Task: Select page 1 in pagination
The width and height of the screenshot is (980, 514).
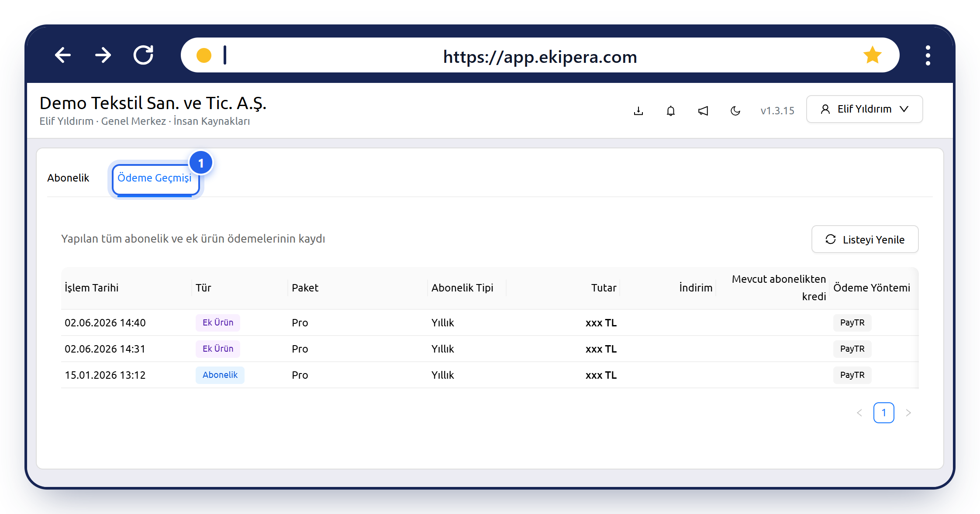Action: (884, 413)
